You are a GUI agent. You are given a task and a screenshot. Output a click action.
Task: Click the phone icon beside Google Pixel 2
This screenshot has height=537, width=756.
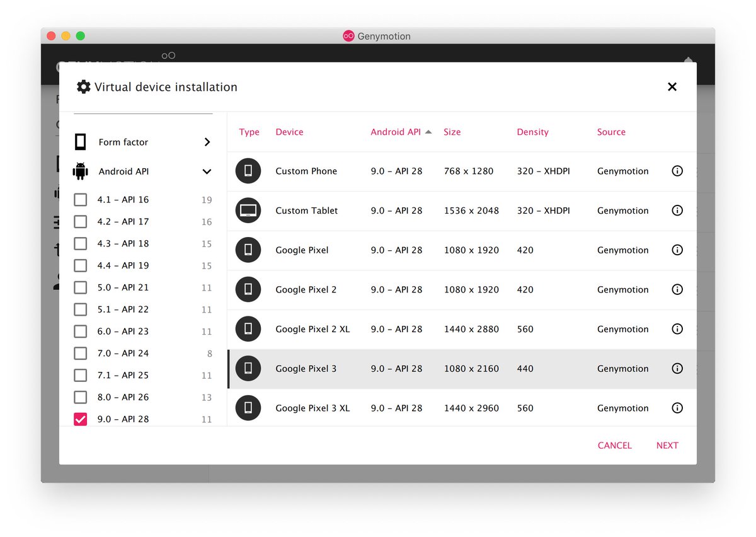pos(248,289)
